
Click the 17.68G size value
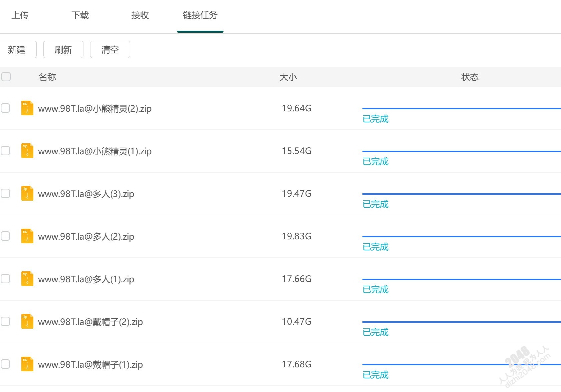click(x=296, y=364)
